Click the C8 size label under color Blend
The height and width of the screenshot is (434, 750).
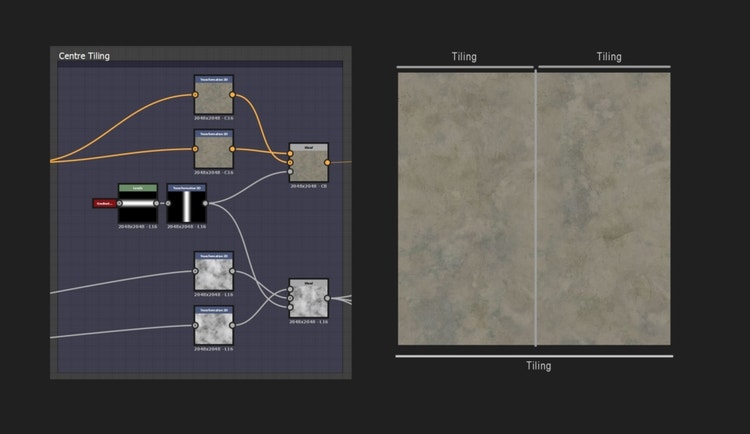[309, 186]
